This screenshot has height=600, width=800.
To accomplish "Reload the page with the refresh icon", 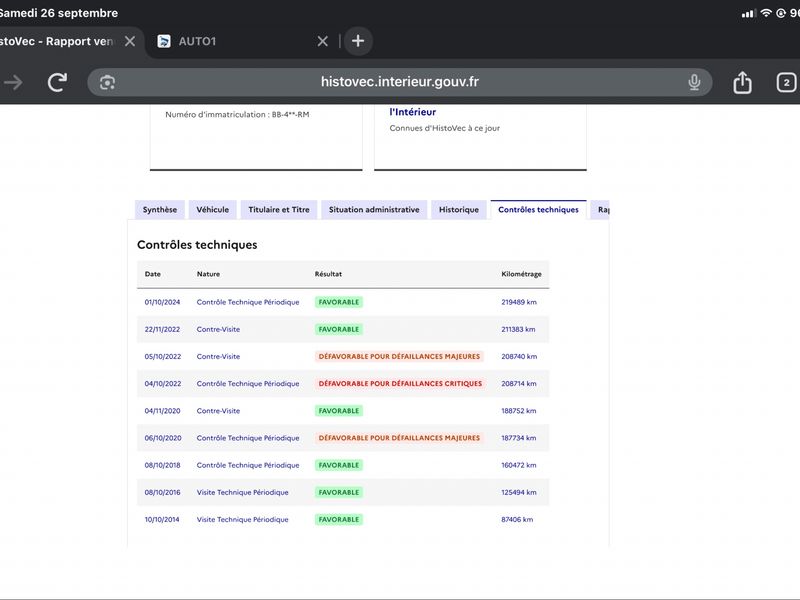I will click(57, 82).
